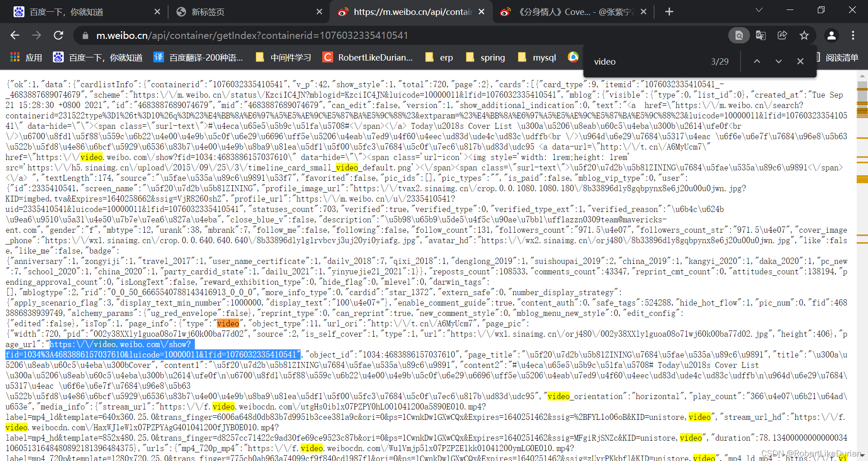Click the orange-highlighted "video" match

[228, 323]
